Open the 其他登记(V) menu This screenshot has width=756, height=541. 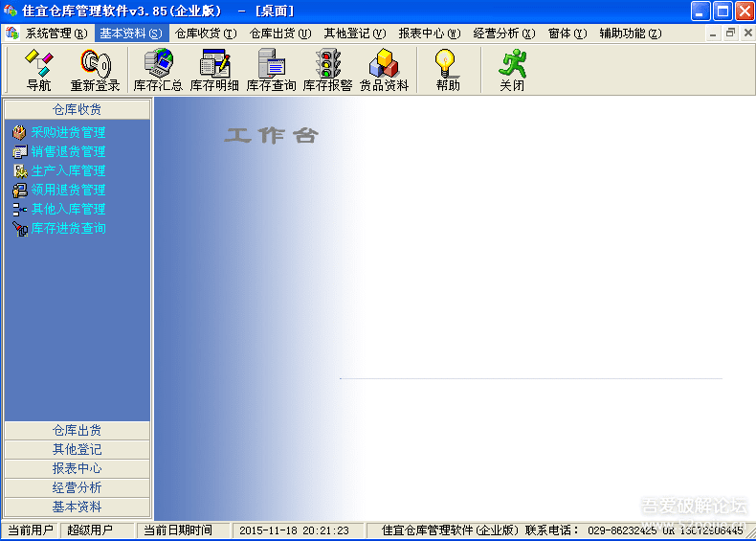coord(355,34)
